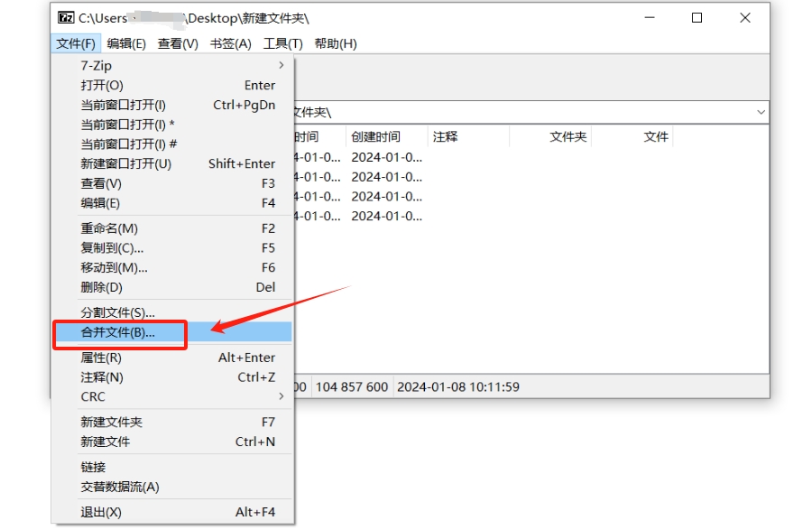Image resolution: width=812 pixels, height=530 pixels.
Task: Open the 帮助(H) menu
Action: coord(335,42)
